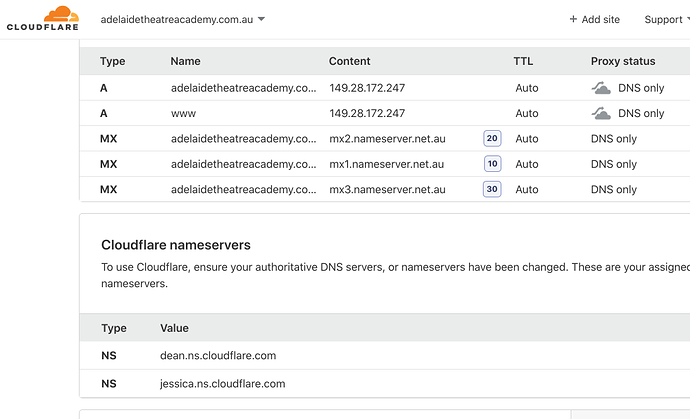Click the Add site button

click(x=595, y=19)
